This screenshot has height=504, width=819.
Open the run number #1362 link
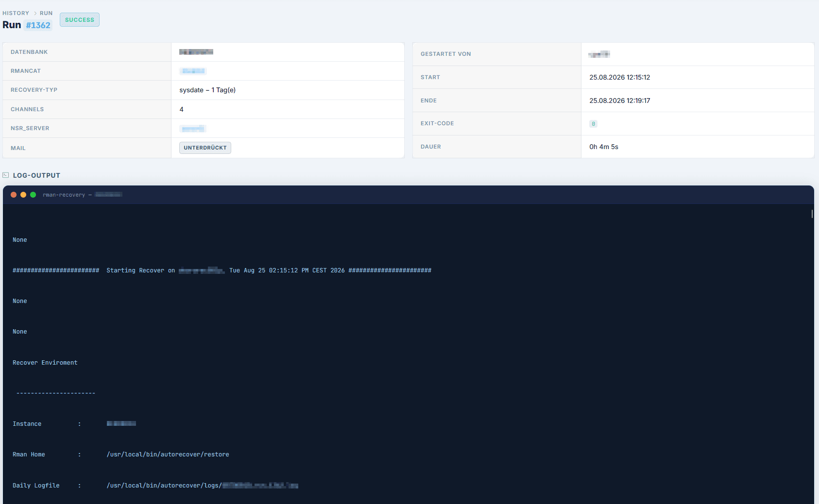pos(38,25)
